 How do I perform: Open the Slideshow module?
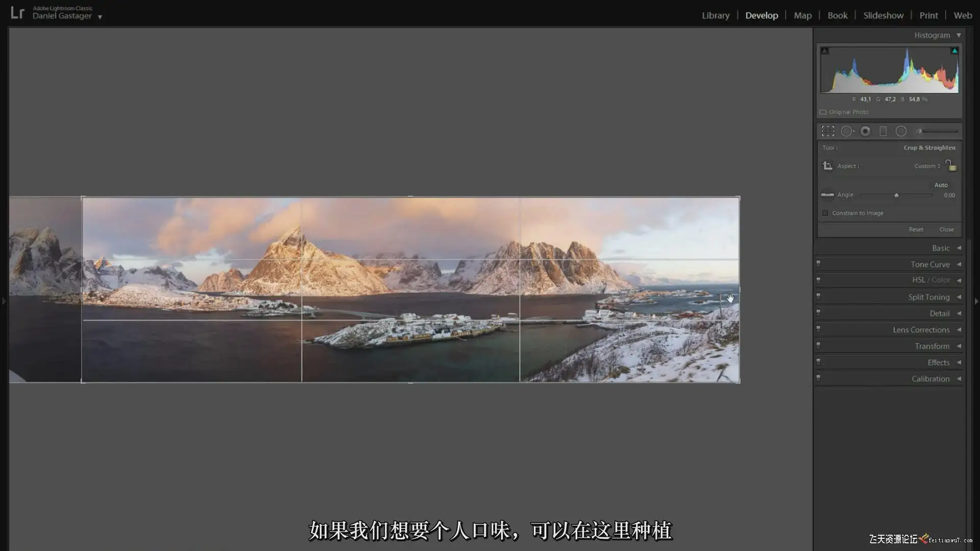(x=883, y=15)
